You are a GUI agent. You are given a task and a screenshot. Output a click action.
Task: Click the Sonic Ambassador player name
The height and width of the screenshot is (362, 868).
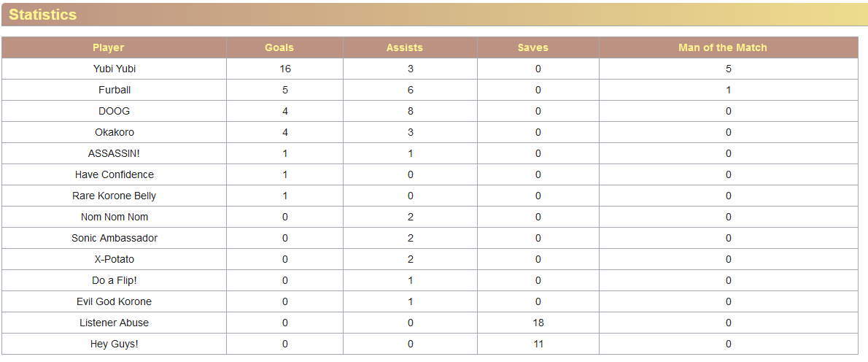[115, 238]
